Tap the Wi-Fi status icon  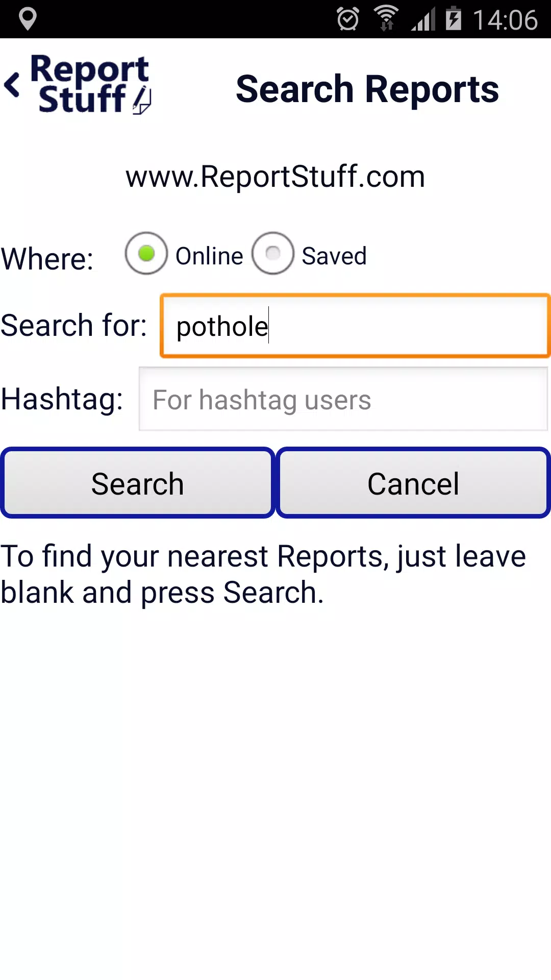[386, 19]
